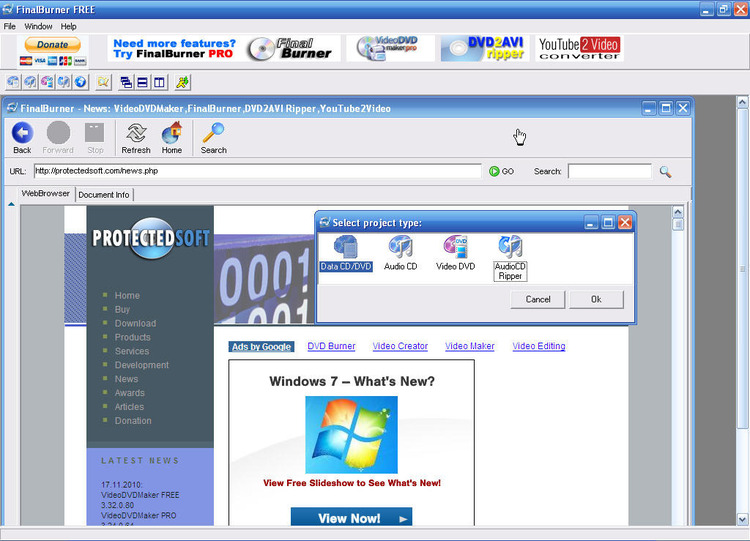Image resolution: width=750 pixels, height=541 pixels.
Task: Cancel the project type dialog
Action: (x=538, y=299)
